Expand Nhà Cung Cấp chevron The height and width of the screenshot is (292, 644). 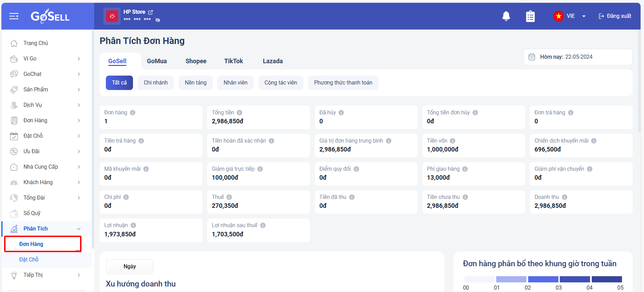point(79,167)
